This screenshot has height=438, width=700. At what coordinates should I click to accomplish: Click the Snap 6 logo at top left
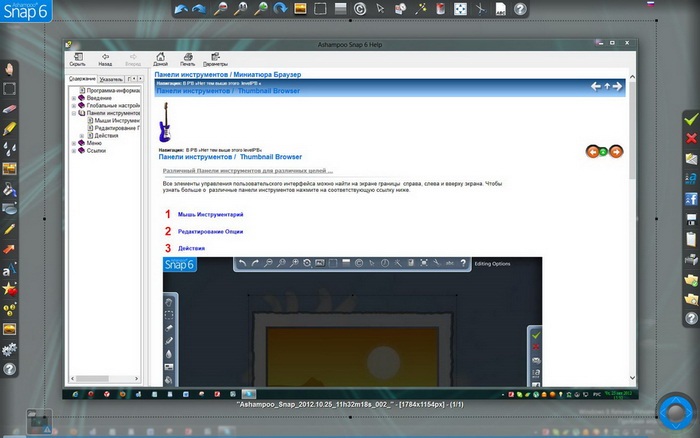pos(26,11)
